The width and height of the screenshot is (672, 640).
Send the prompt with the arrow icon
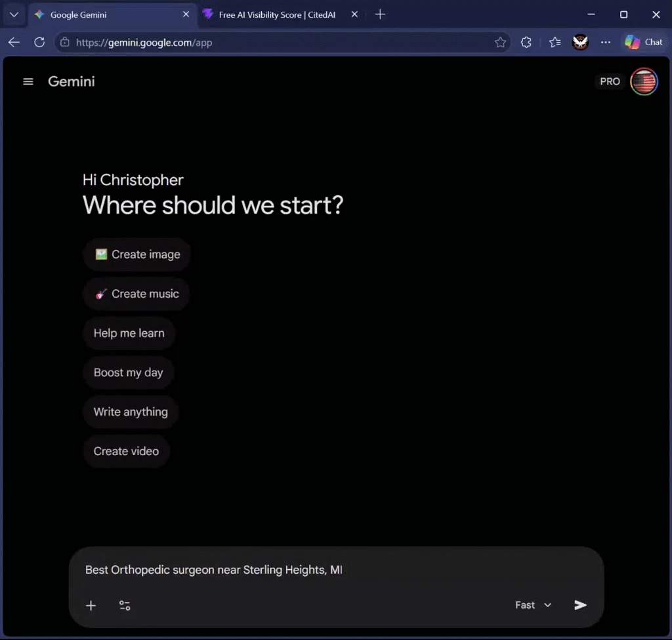pyautogui.click(x=580, y=605)
